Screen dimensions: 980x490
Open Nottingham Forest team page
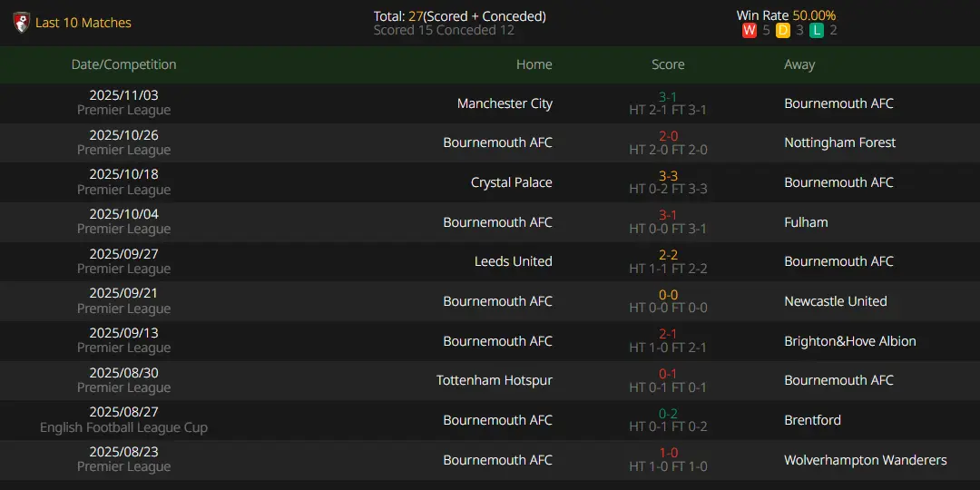tap(839, 142)
